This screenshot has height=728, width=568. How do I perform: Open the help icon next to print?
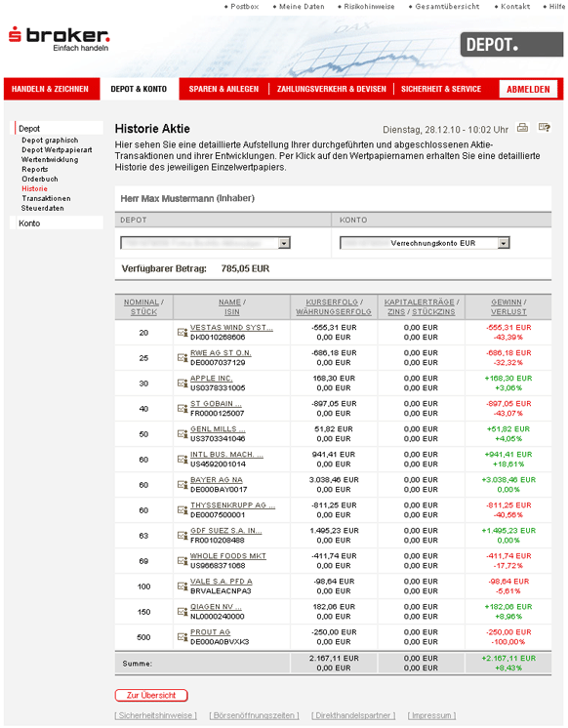point(545,127)
